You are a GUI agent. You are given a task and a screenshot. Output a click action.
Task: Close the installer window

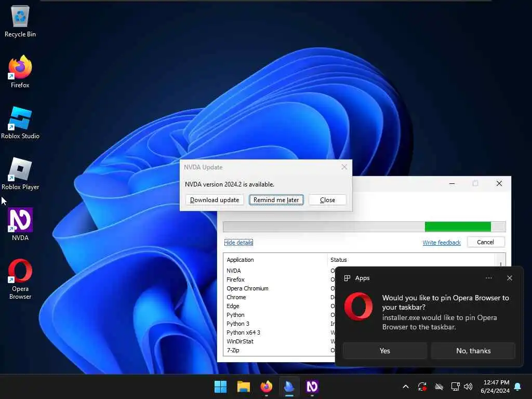pyautogui.click(x=499, y=183)
